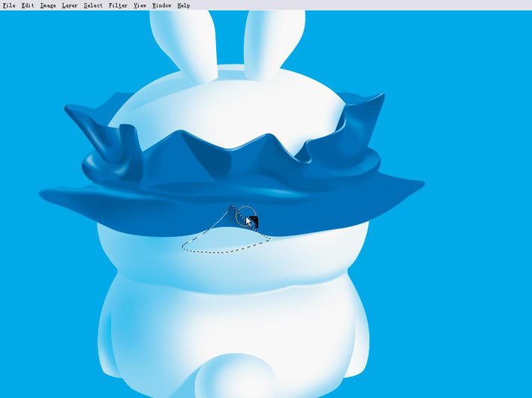Open the View menu

(140, 5)
